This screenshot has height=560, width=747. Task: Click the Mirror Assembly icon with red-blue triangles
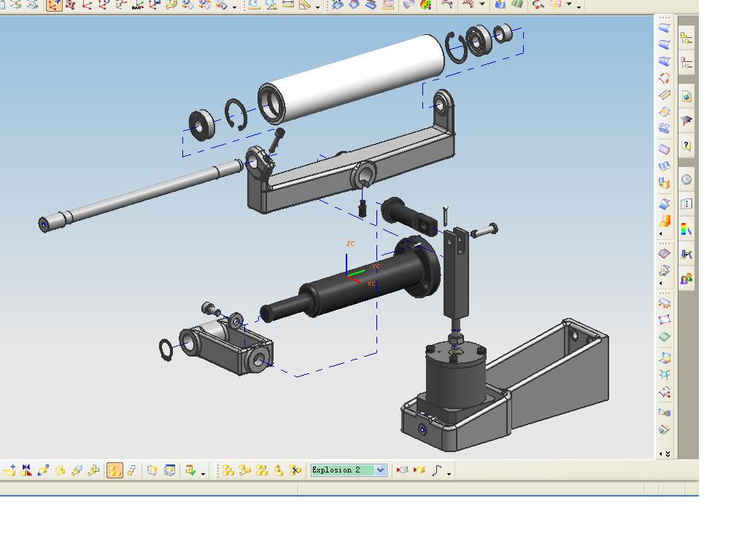[x=27, y=470]
